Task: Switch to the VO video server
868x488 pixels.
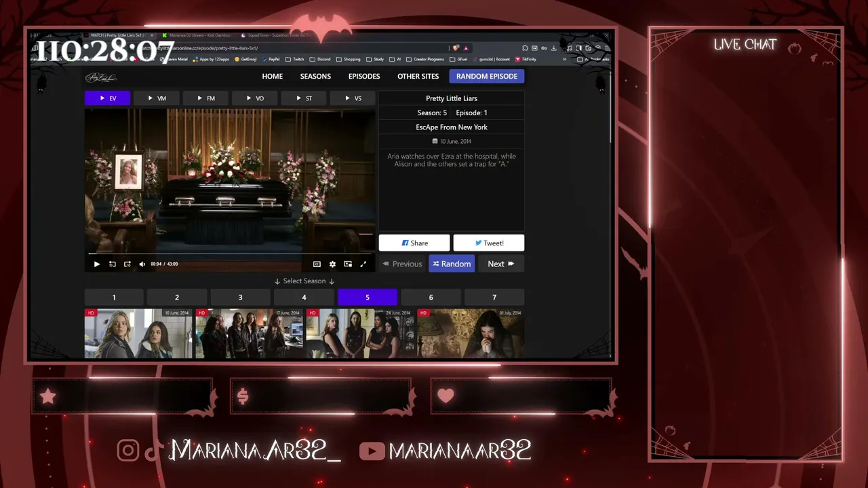Action: point(254,98)
